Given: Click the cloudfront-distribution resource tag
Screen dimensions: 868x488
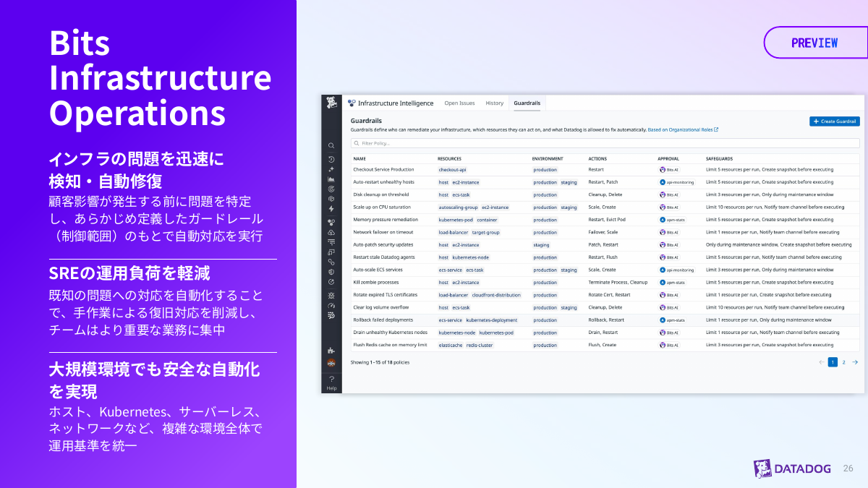Looking at the screenshot, I should 496,295.
